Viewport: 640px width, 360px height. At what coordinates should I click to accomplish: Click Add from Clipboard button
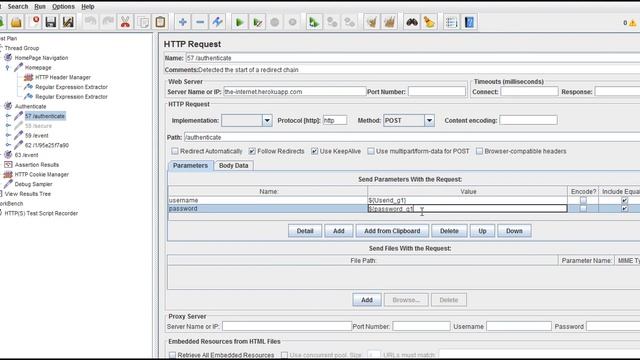(x=392, y=231)
